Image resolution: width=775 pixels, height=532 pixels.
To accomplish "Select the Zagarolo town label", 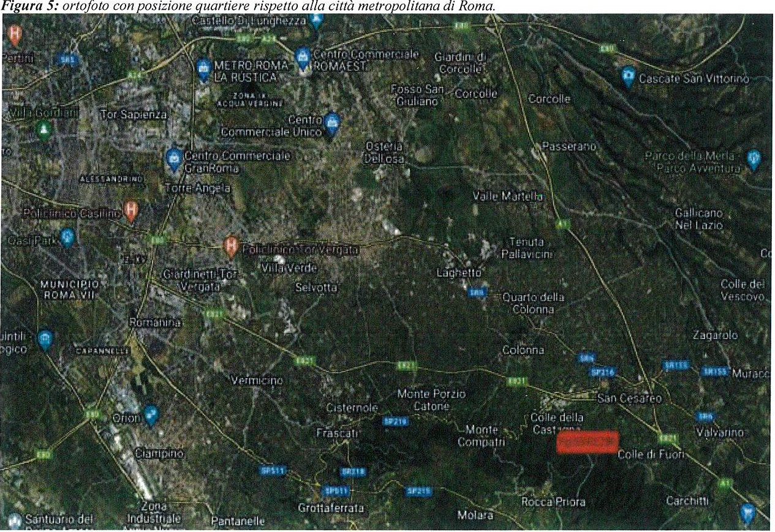I will [716, 335].
